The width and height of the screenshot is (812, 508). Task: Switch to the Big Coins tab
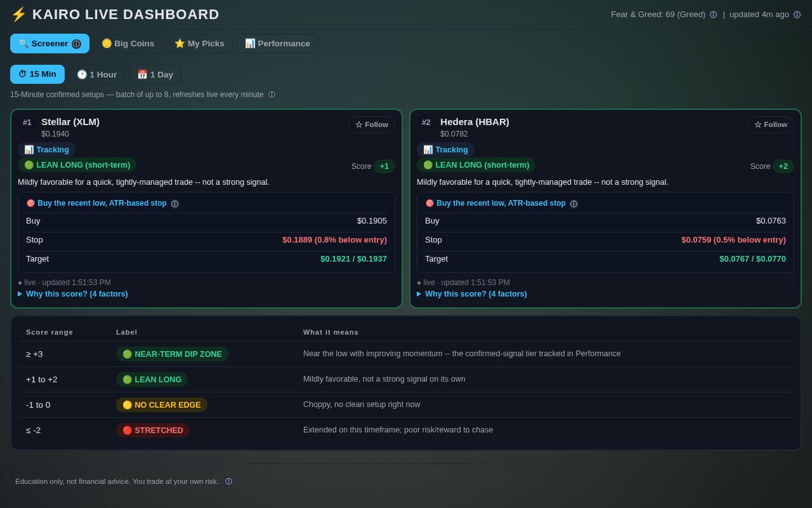[x=128, y=44]
